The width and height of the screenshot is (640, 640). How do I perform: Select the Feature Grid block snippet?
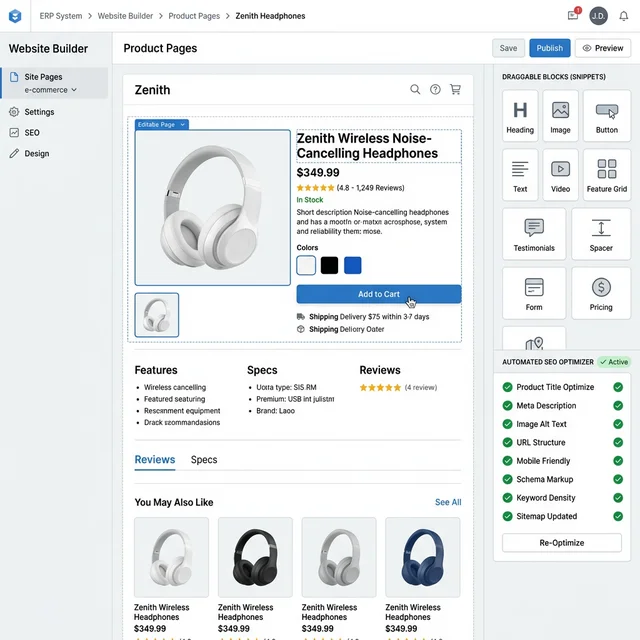(607, 175)
